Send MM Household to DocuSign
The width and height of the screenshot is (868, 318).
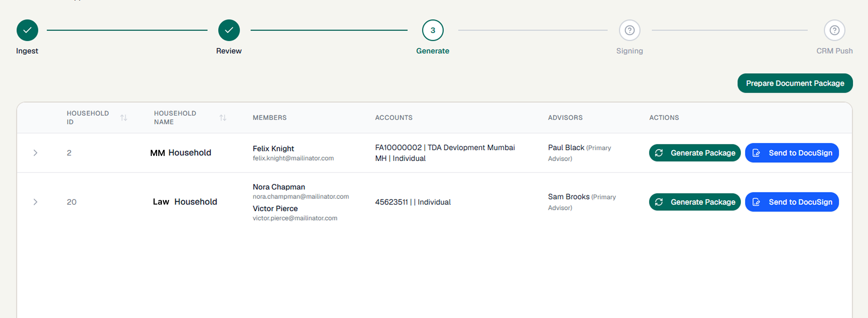[x=792, y=153]
